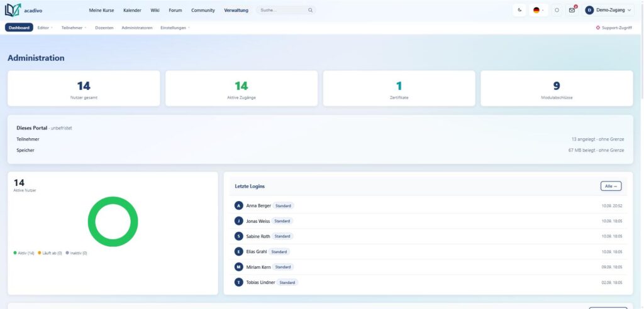Click Tobias Lindner's avatar icon
The height and width of the screenshot is (309, 644).
coord(238,283)
